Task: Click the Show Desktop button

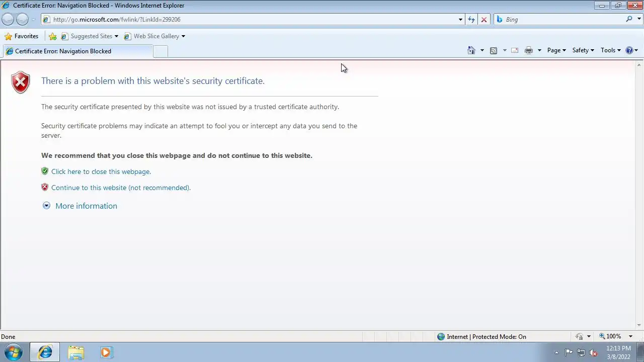Action: [640, 352]
